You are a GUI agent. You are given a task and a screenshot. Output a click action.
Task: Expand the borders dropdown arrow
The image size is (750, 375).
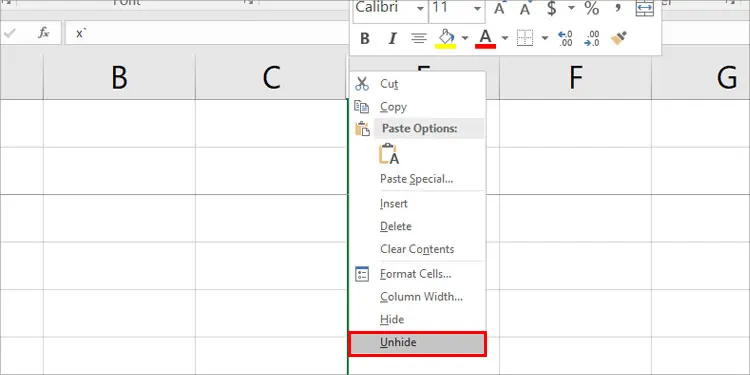point(545,38)
